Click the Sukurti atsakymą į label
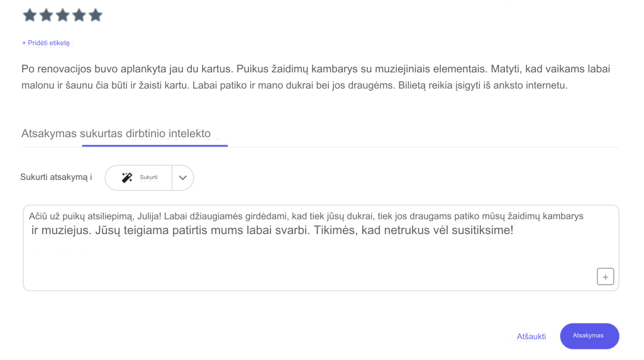Image resolution: width=644 pixels, height=360 pixels. tap(56, 177)
